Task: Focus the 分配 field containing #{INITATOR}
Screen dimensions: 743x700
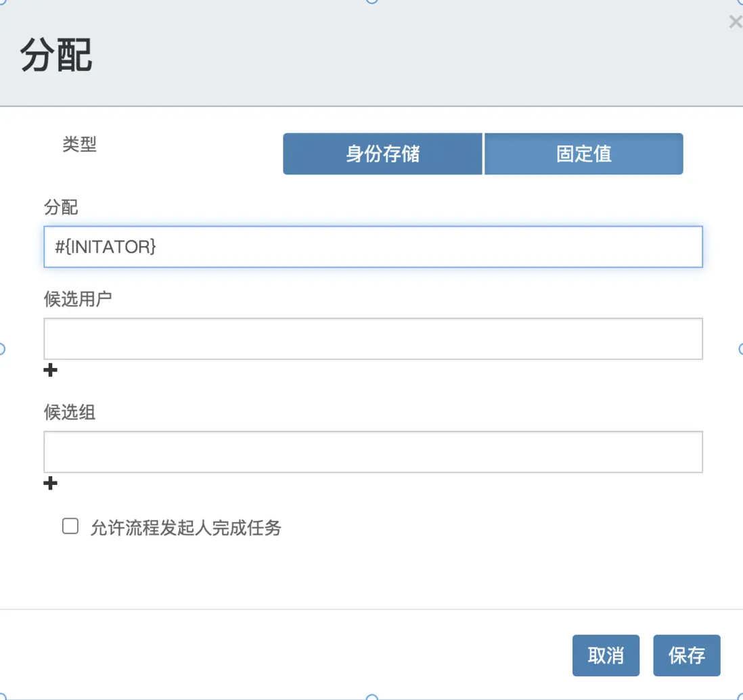Action: 373,247
